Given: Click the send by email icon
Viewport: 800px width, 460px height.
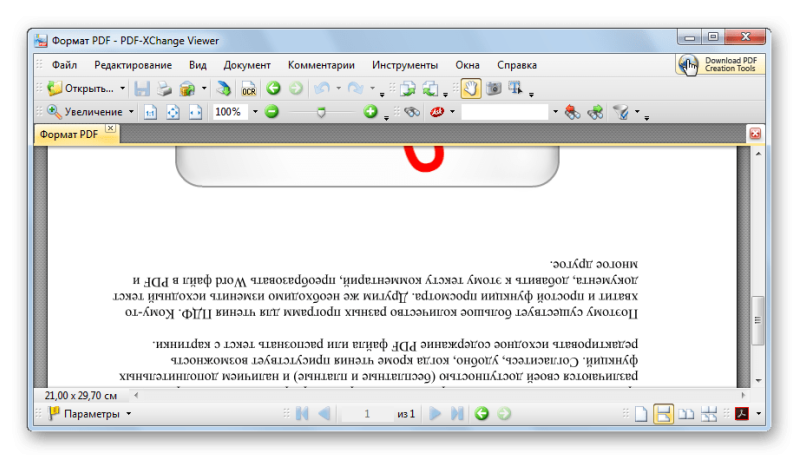Looking at the screenshot, I should point(187,89).
